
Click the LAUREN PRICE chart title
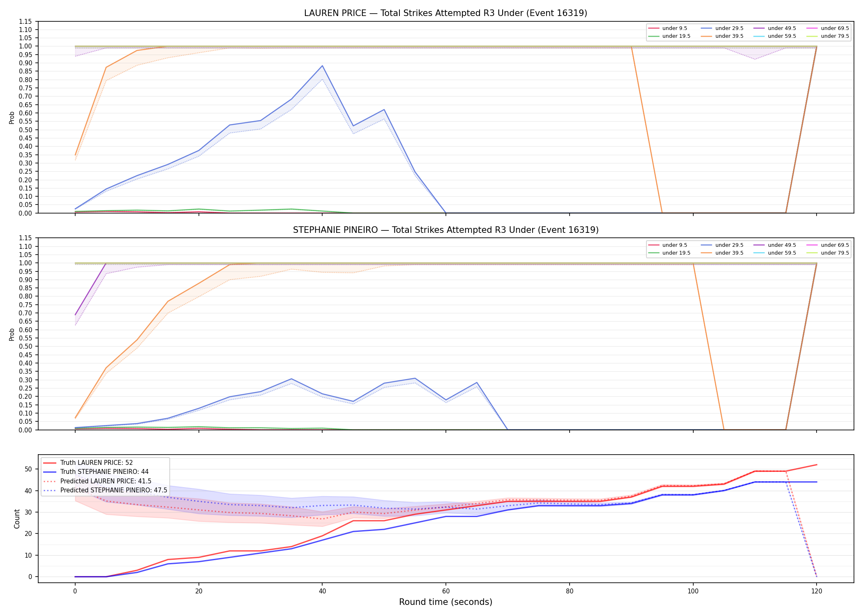[445, 13]
